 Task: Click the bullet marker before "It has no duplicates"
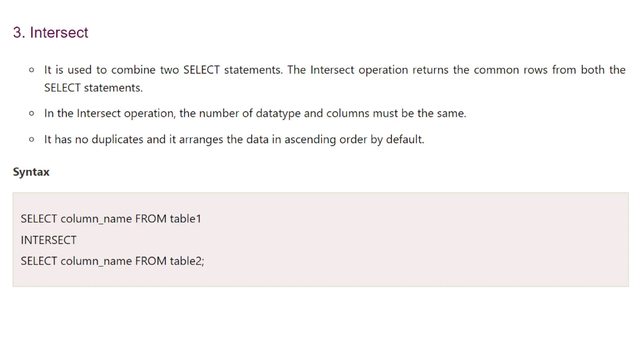coord(31,139)
